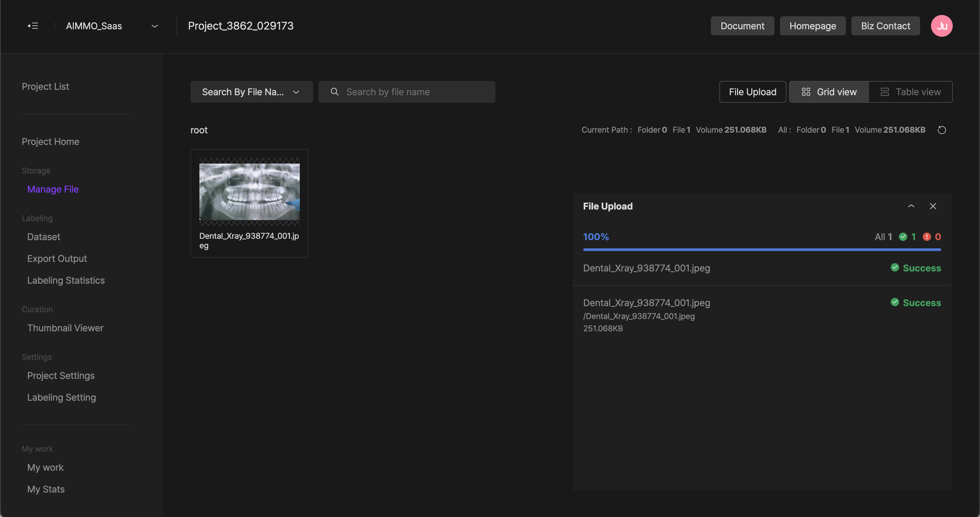980x517 pixels.
Task: Click the File Upload button
Action: [752, 91]
